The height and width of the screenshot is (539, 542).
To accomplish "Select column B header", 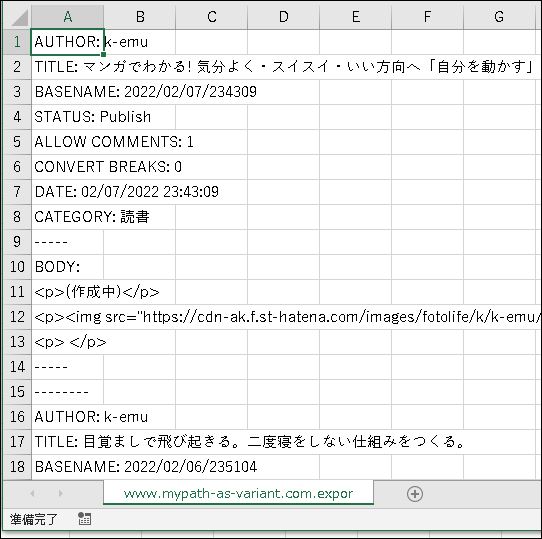I will coord(140,17).
